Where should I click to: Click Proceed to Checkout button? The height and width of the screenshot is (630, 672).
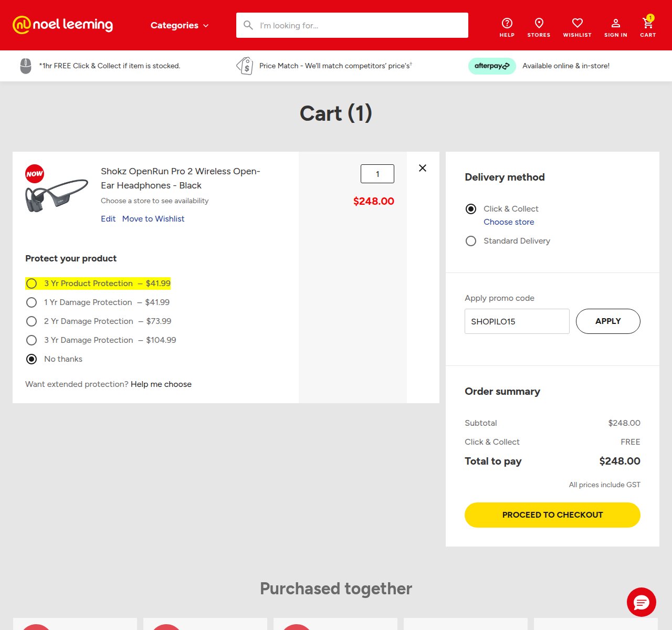click(552, 515)
